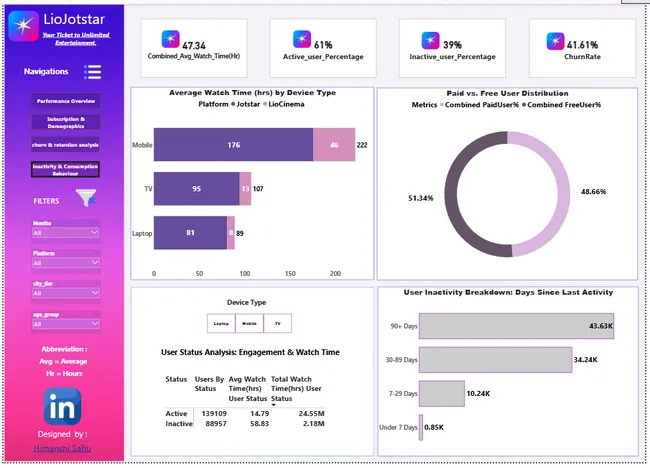Click the 24.55M total watch time cell
The image size is (650, 468).
tap(311, 414)
